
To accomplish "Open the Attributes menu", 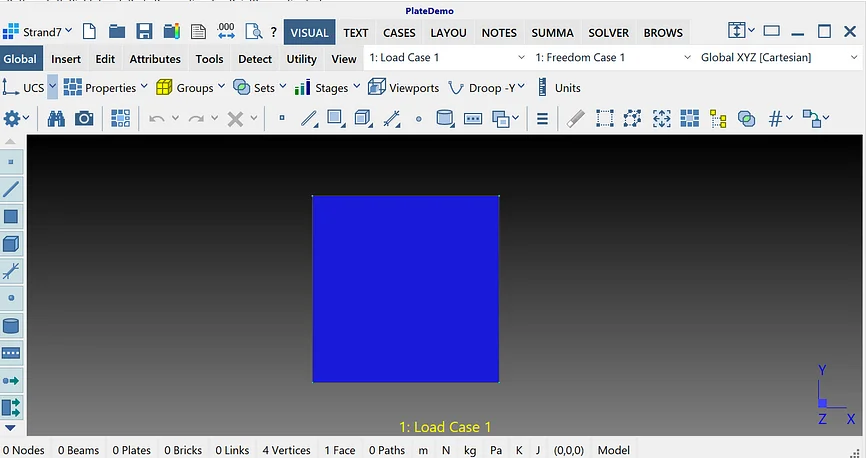I will click(x=155, y=59).
